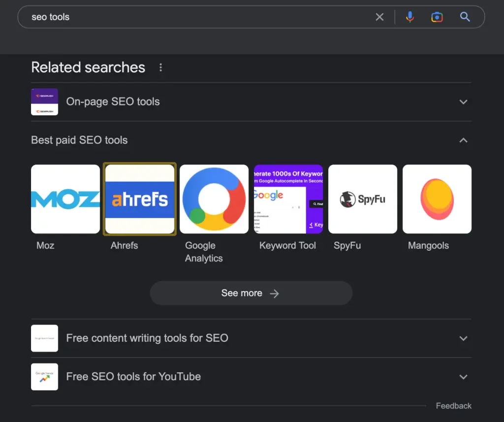Viewport: 504px width, 422px height.
Task: Expand the On-page SEO tools chevron
Action: pyautogui.click(x=463, y=102)
